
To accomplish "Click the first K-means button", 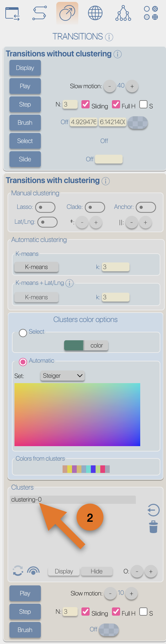I will coord(36,267).
